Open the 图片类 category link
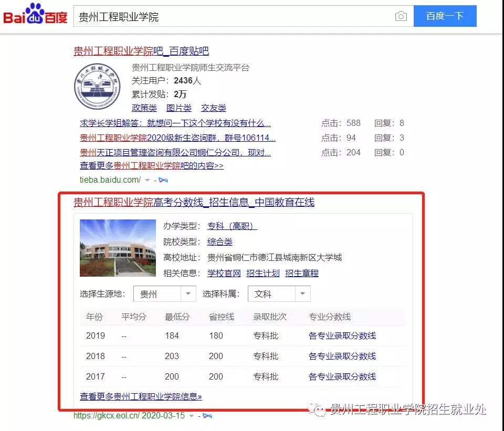This screenshot has width=504, height=431. 178,108
